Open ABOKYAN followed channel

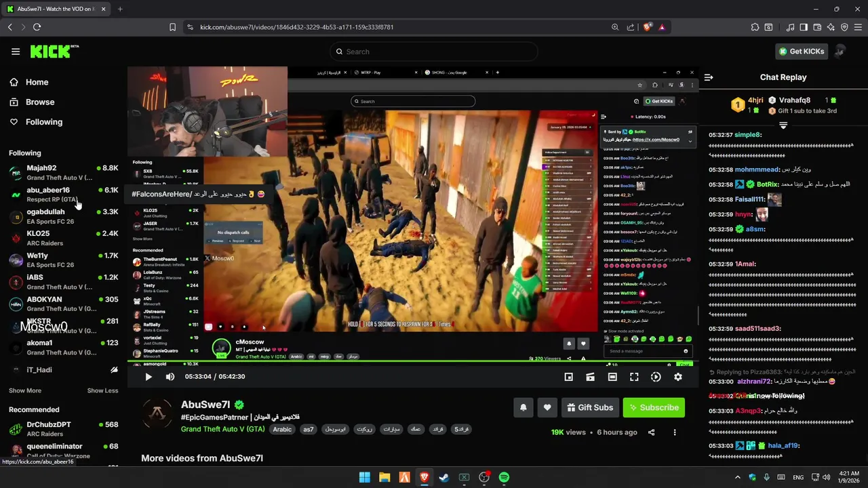[64, 304]
